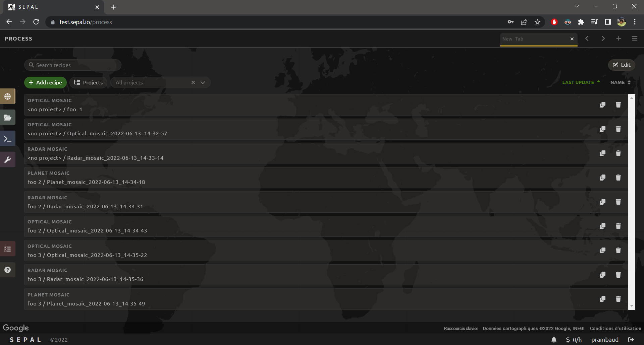Expand the All projects dropdown
The image size is (644, 345).
click(x=203, y=83)
